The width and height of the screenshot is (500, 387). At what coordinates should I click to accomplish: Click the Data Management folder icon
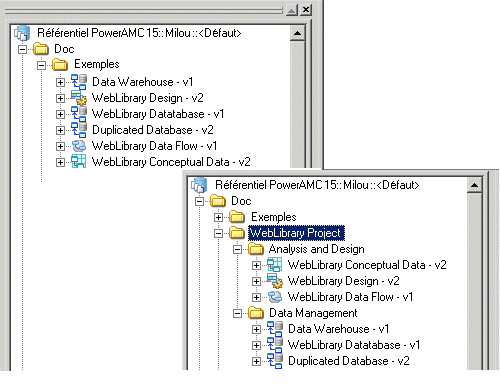pyautogui.click(x=256, y=313)
